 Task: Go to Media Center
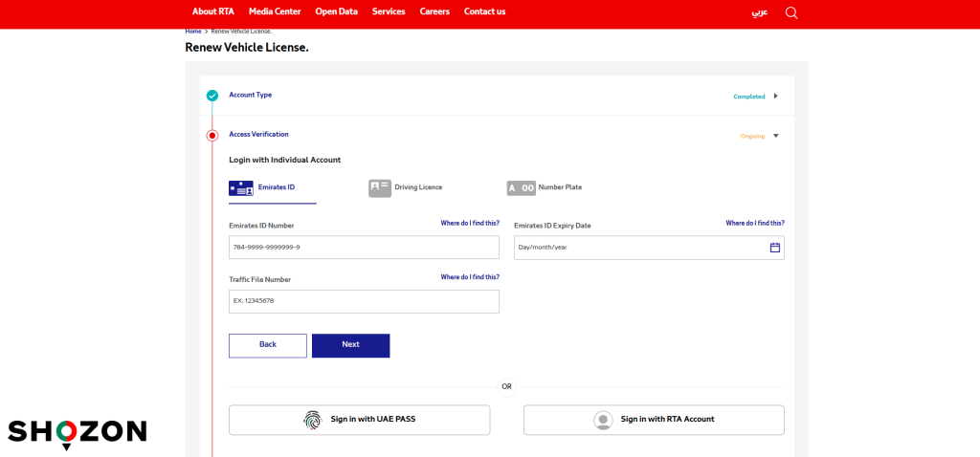click(275, 11)
